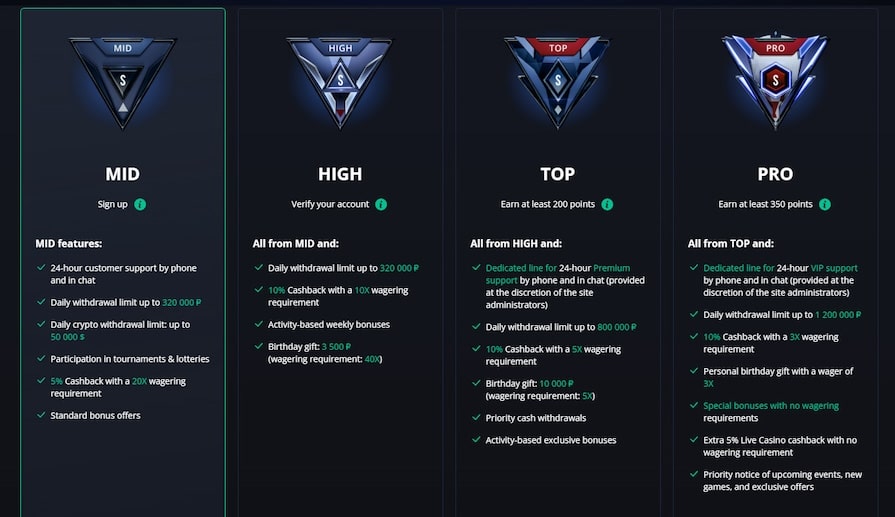
Task: Select the PRO heading title
Action: [775, 174]
